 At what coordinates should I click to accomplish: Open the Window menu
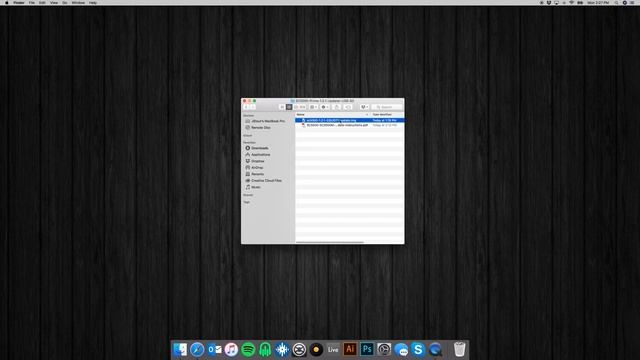[78, 2]
